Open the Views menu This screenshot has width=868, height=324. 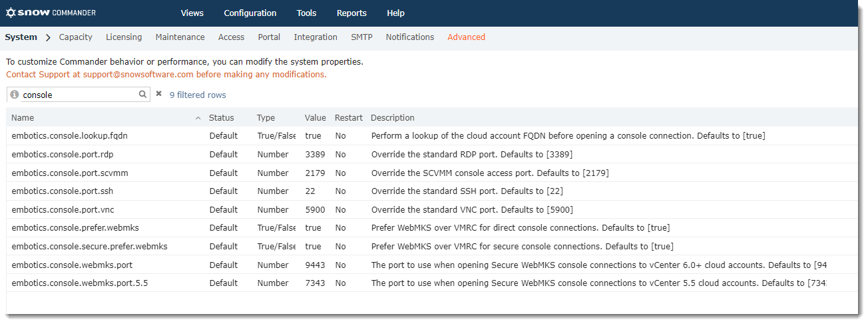(x=192, y=13)
